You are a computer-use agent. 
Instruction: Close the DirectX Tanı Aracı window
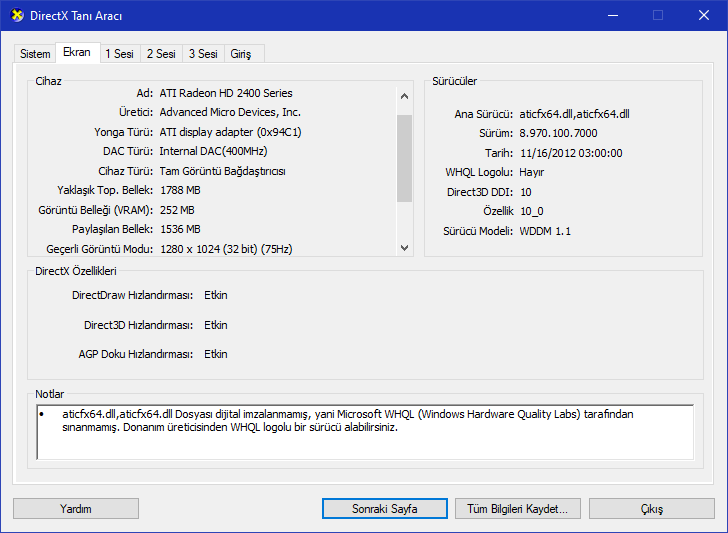point(703,15)
